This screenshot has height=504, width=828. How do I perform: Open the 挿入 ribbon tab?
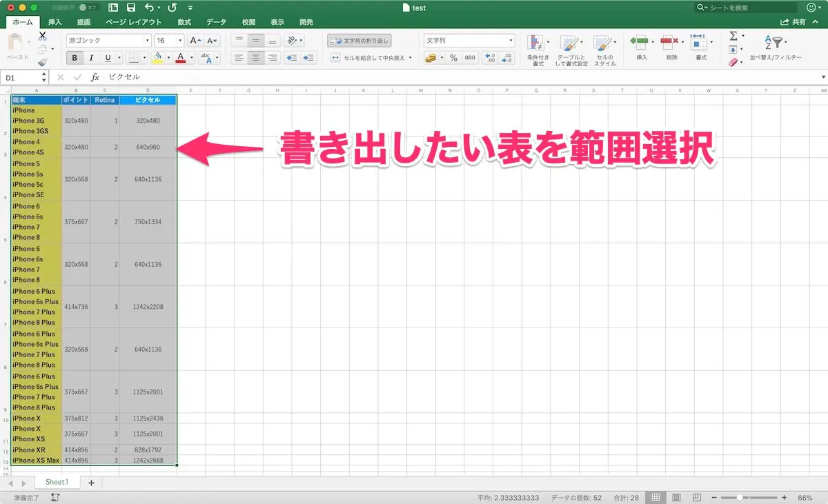(x=55, y=22)
